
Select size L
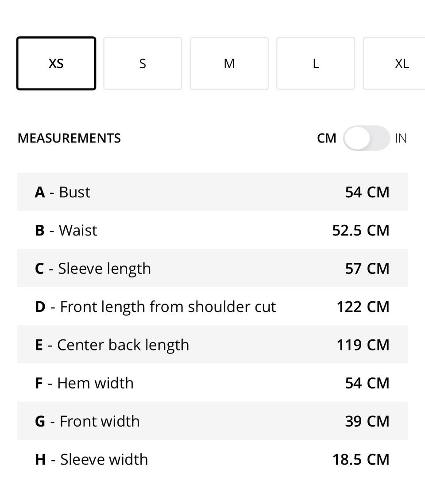[x=316, y=64]
